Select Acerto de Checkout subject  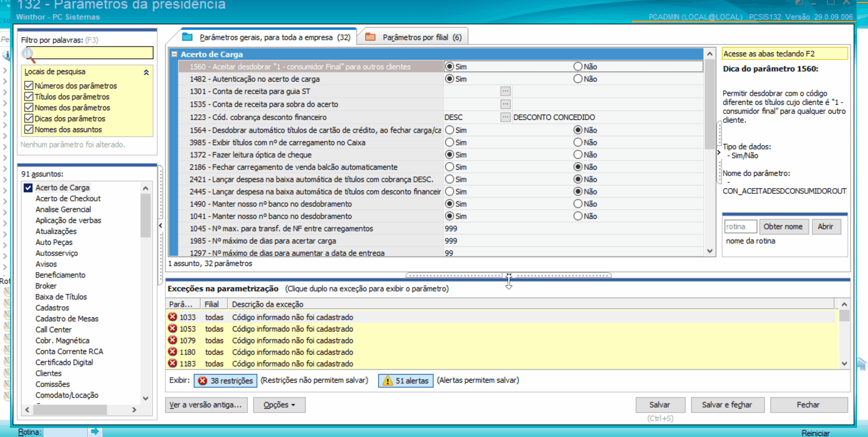coord(68,198)
